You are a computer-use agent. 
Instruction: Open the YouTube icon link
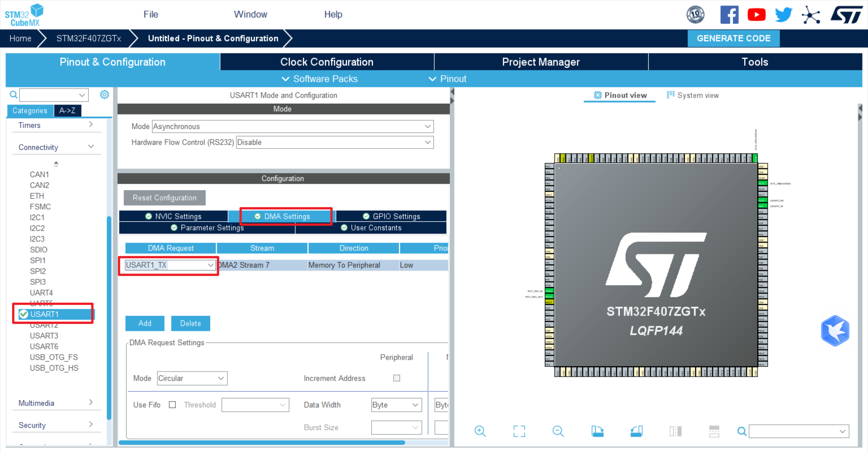point(756,15)
